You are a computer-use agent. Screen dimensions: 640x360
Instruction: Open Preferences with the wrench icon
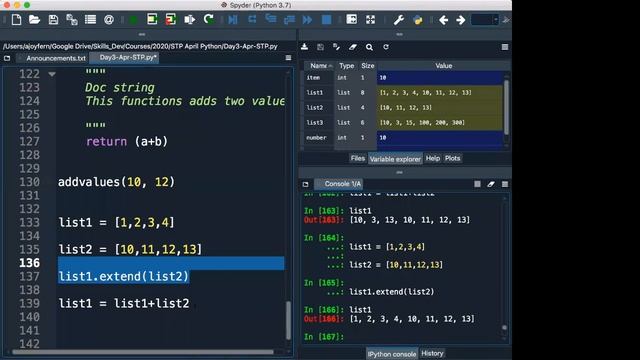398,20
